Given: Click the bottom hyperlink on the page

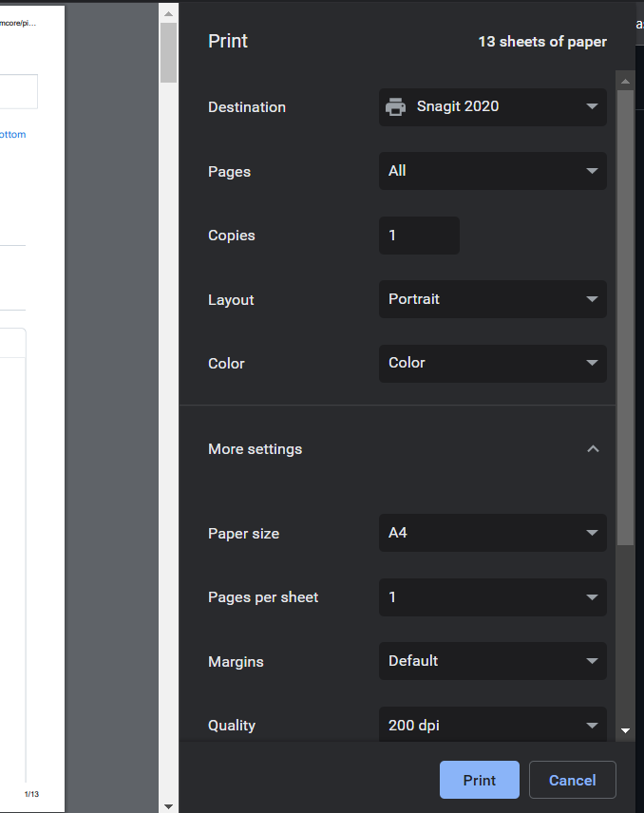Looking at the screenshot, I should [12, 134].
